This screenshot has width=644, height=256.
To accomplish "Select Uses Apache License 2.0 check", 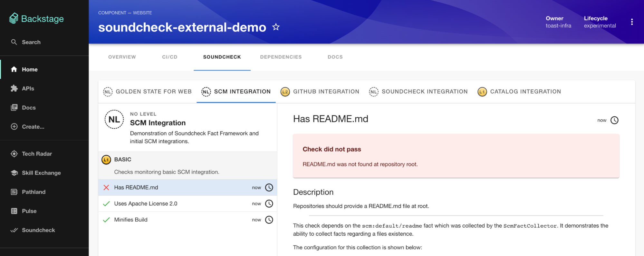I will click(187, 204).
